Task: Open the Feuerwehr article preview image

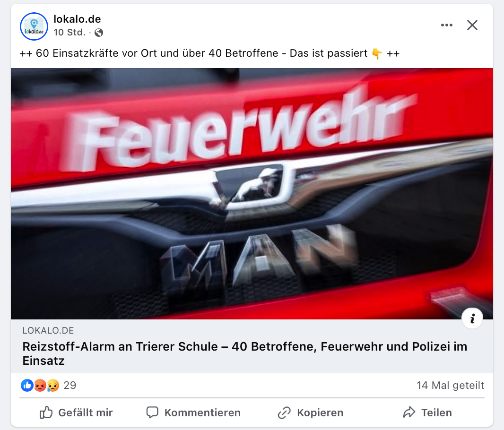Action: pos(252,194)
